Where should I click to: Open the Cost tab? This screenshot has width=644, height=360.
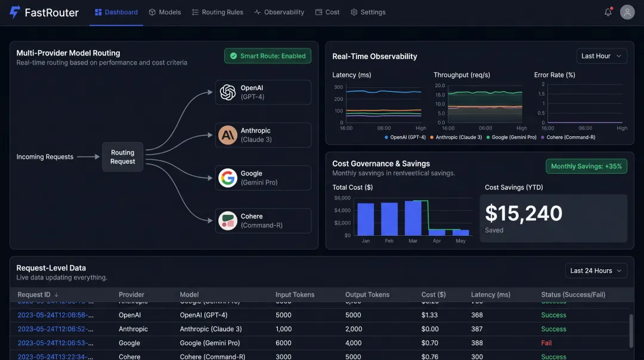[327, 13]
